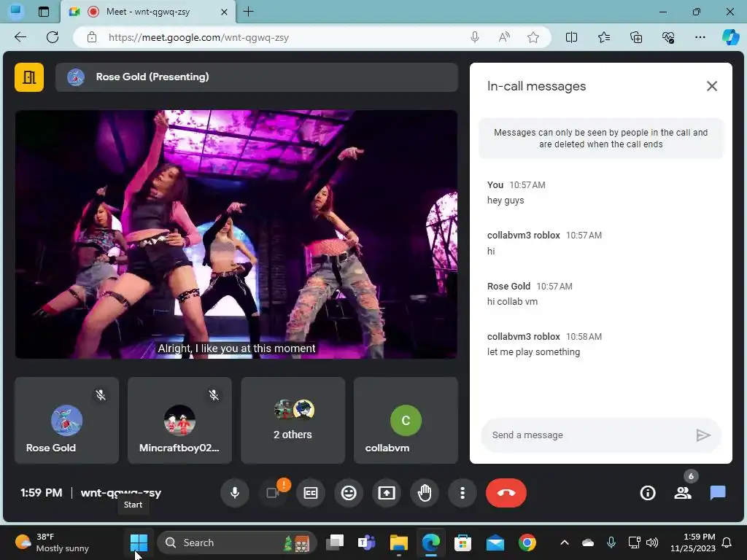The image size is (747, 560).
Task: Click the yellow meeting room icon
Action: [x=29, y=77]
